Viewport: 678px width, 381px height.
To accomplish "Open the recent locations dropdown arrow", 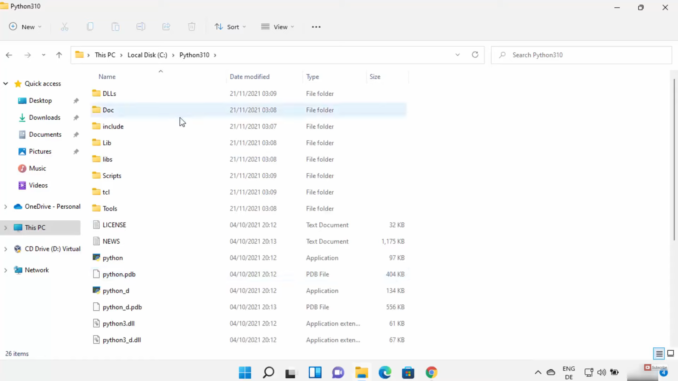I will (43, 55).
